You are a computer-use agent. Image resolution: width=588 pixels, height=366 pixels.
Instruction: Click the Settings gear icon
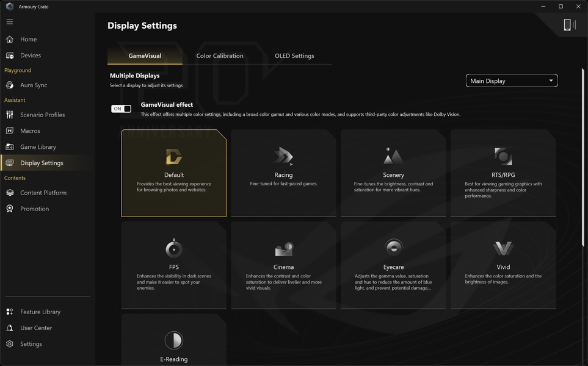(10, 344)
